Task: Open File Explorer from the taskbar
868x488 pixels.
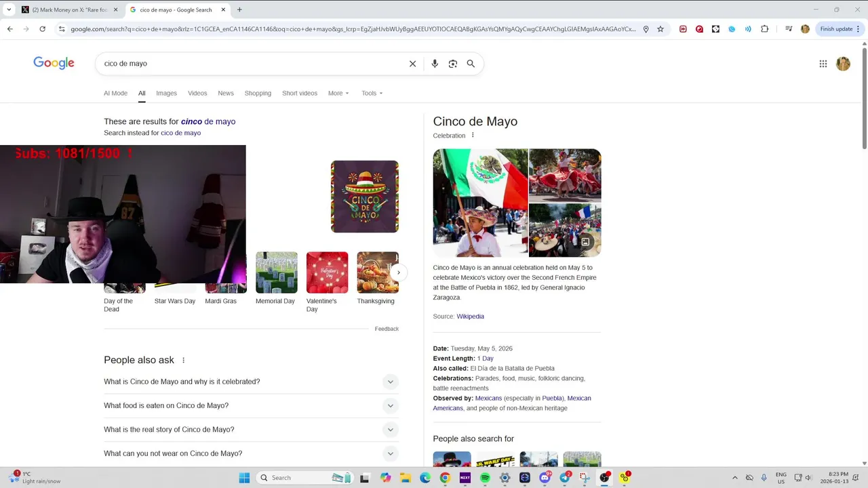Action: tap(406, 478)
